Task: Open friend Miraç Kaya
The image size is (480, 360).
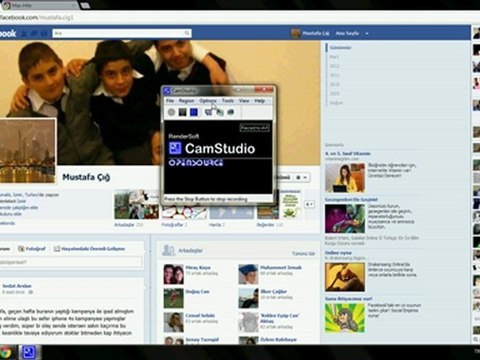Action: point(198,268)
